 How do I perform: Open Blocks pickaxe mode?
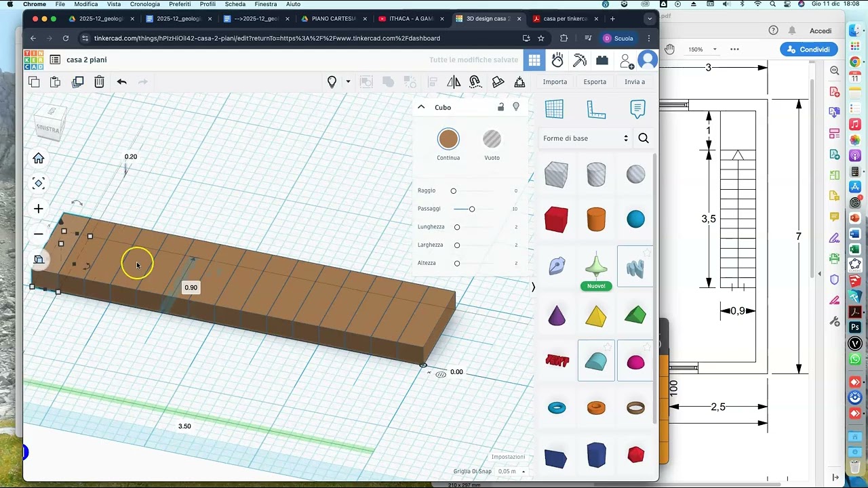tap(580, 60)
